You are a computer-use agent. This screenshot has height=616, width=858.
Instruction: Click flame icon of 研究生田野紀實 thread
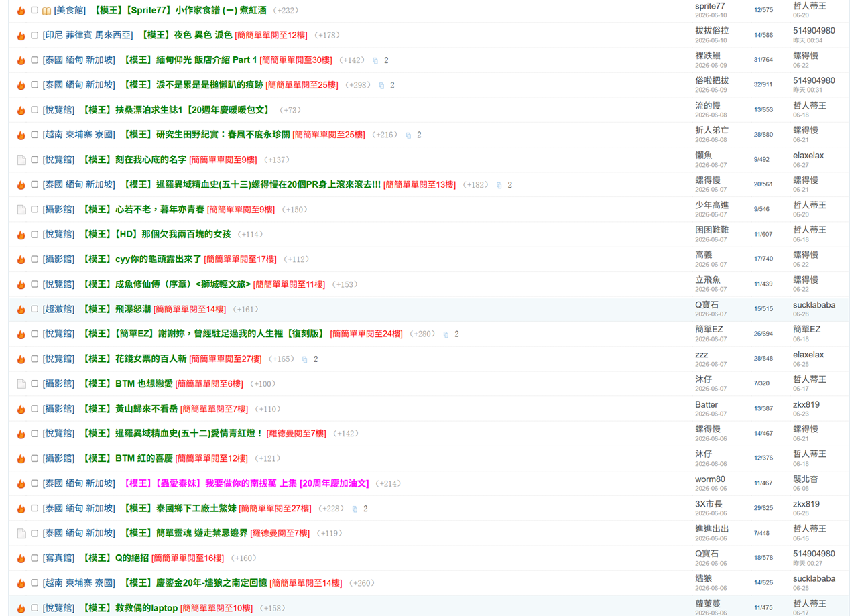point(21,135)
